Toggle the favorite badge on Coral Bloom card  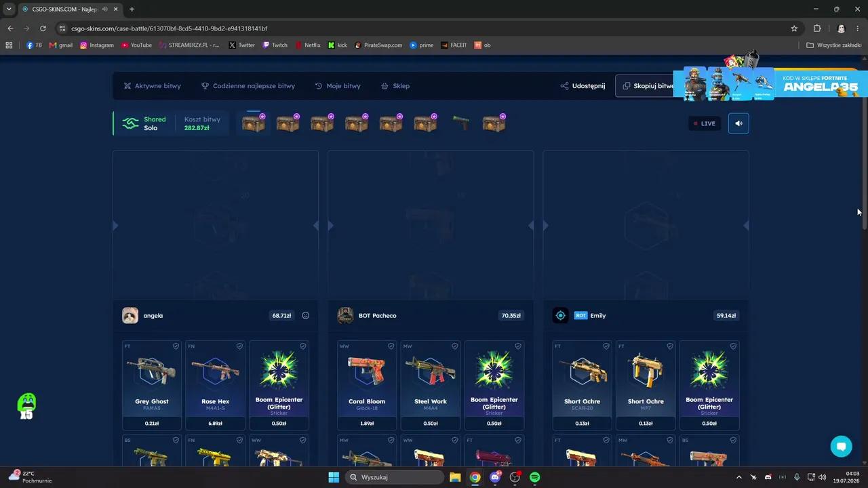click(391, 346)
